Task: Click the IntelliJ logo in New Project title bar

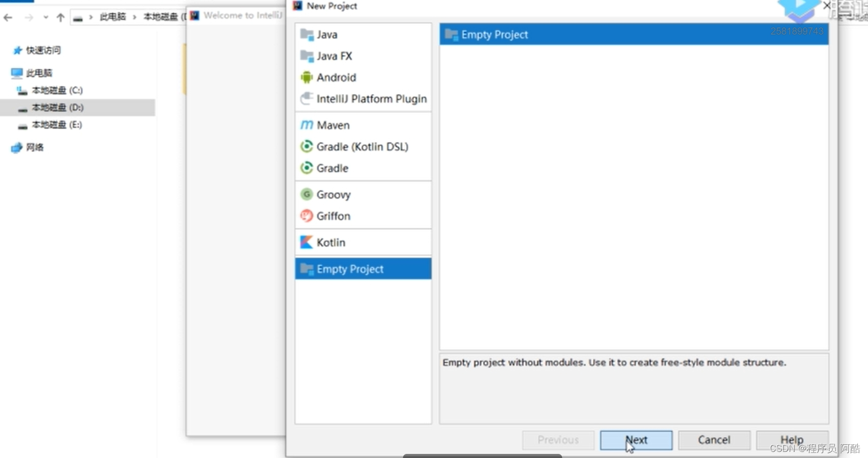Action: tap(297, 6)
